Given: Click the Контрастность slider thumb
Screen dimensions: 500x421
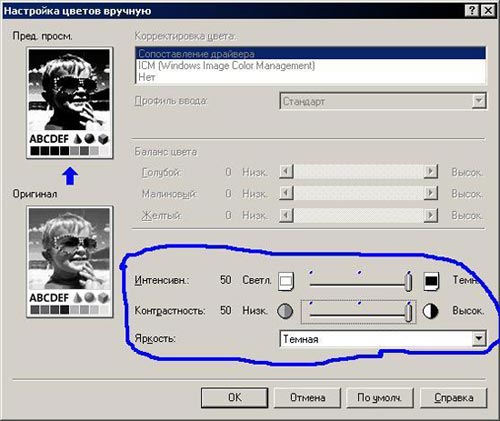Looking at the screenshot, I should (x=408, y=312).
